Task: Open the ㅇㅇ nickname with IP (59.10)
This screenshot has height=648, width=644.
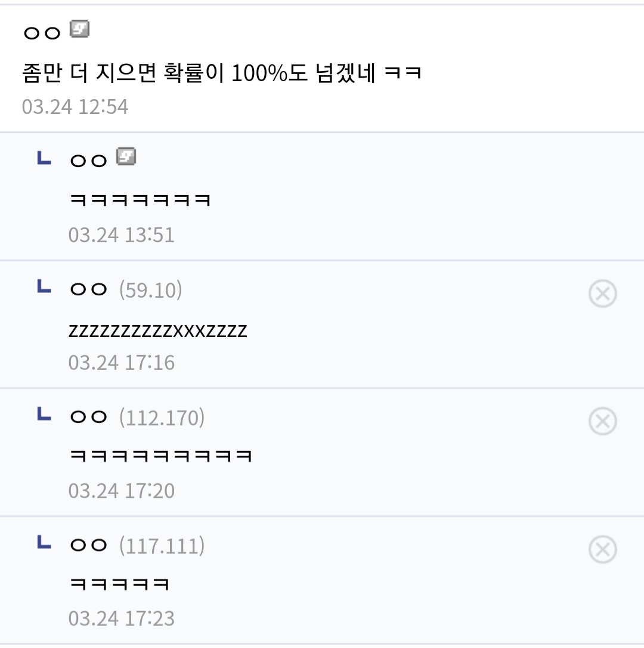Action: (x=88, y=290)
